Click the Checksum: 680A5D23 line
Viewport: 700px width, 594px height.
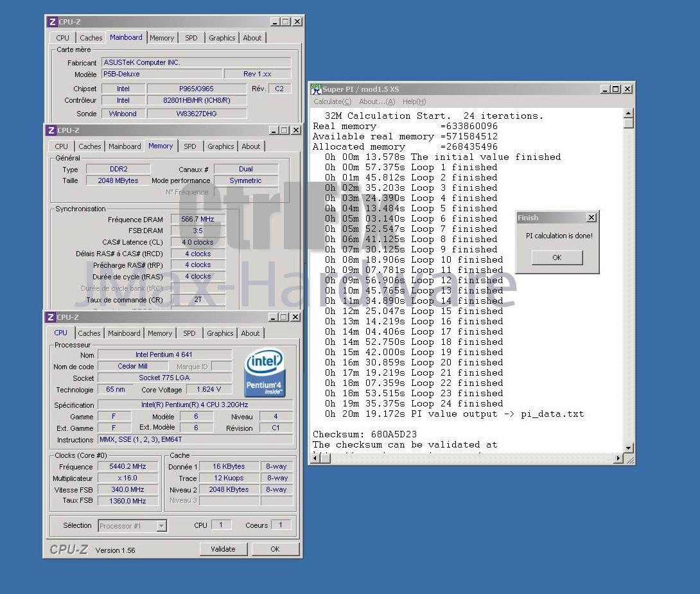pyautogui.click(x=365, y=434)
